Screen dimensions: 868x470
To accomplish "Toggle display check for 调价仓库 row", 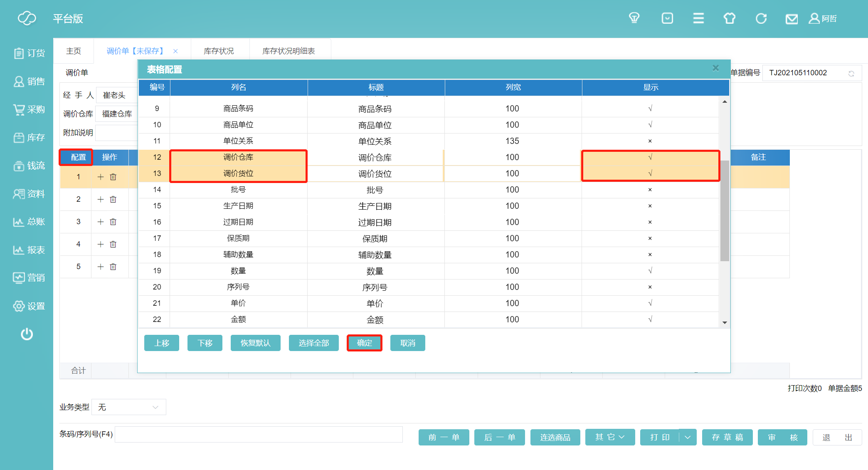I will 650,157.
